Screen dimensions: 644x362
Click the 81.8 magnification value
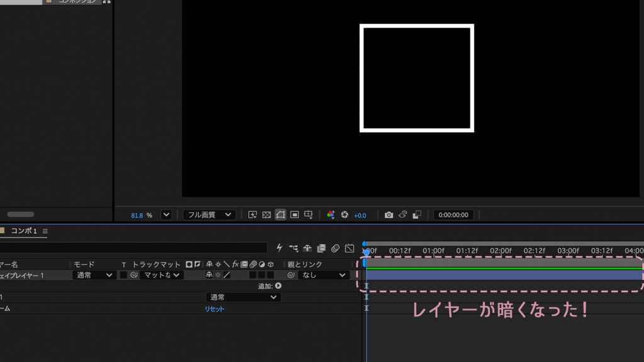pos(136,216)
